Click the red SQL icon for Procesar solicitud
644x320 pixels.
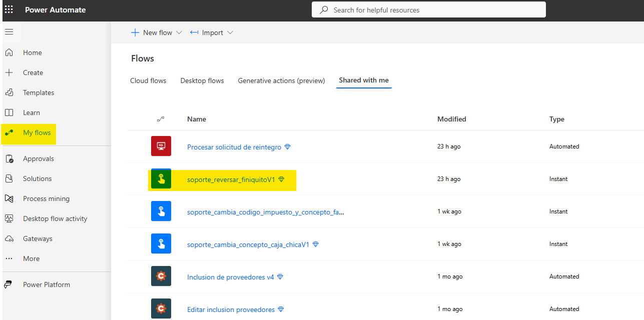click(161, 146)
